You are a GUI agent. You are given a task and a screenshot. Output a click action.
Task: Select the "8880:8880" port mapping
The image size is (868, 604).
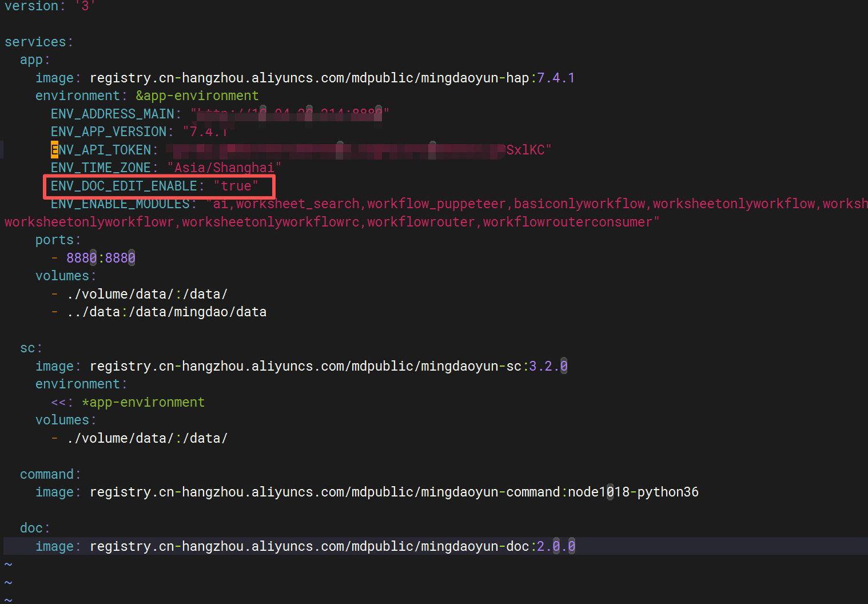(101, 258)
